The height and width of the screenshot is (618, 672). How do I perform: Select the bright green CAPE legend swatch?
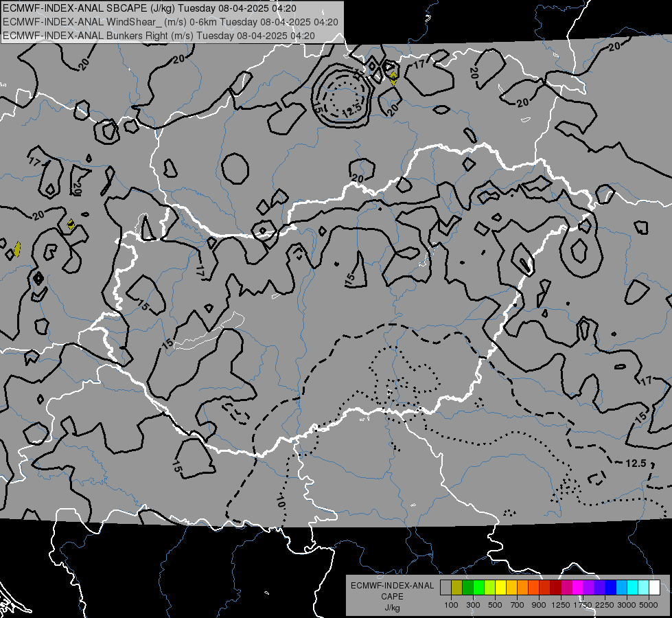[478, 588]
